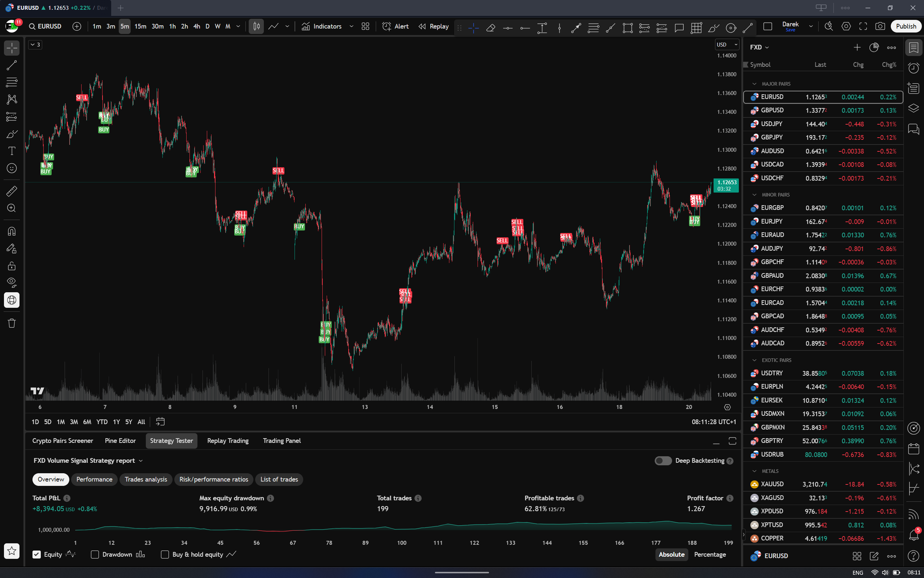Open the emoji and icons tool

click(12, 168)
